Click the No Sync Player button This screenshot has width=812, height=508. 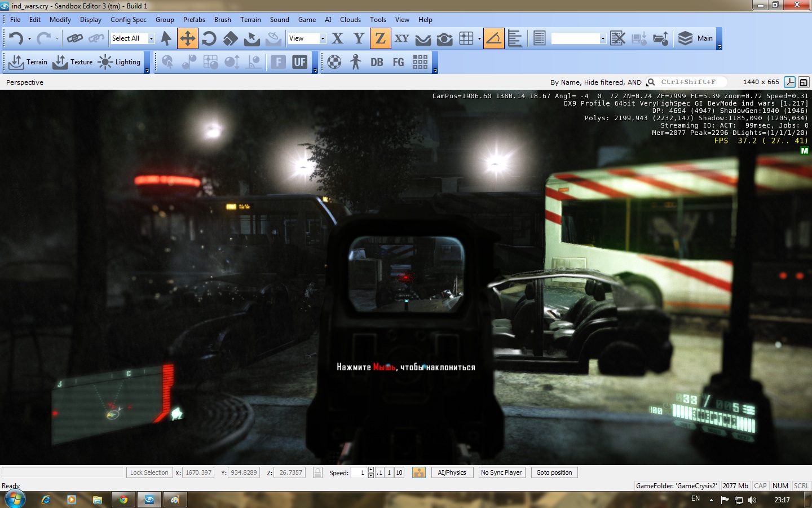click(501, 472)
